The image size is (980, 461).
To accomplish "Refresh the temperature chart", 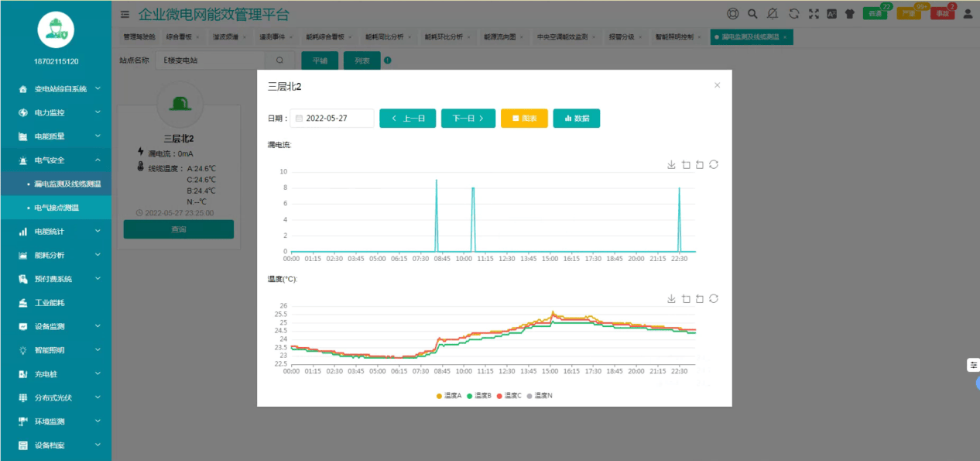I will tap(714, 298).
